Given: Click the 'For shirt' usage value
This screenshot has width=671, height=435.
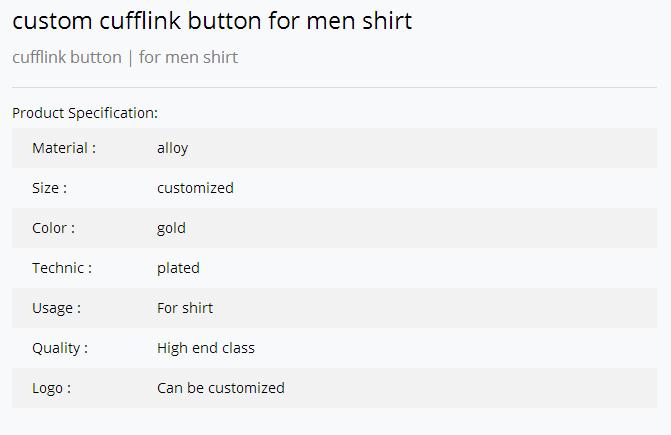Looking at the screenshot, I should tap(185, 308).
